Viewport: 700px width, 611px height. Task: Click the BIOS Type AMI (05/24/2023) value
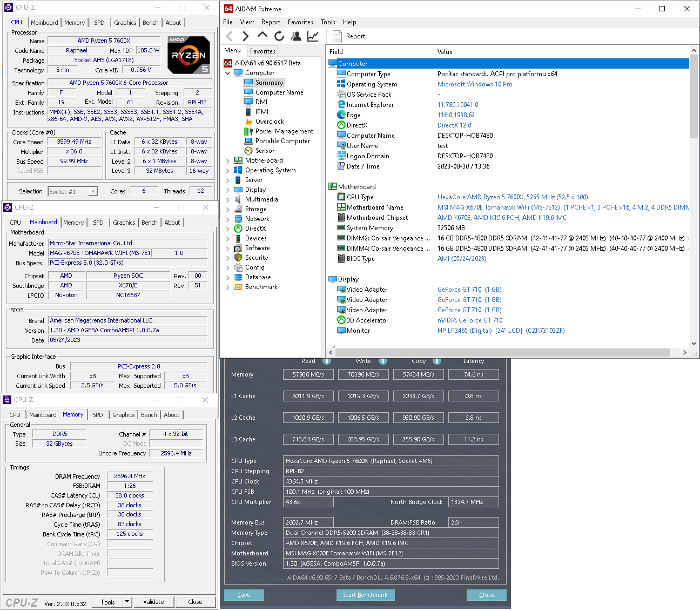point(462,259)
